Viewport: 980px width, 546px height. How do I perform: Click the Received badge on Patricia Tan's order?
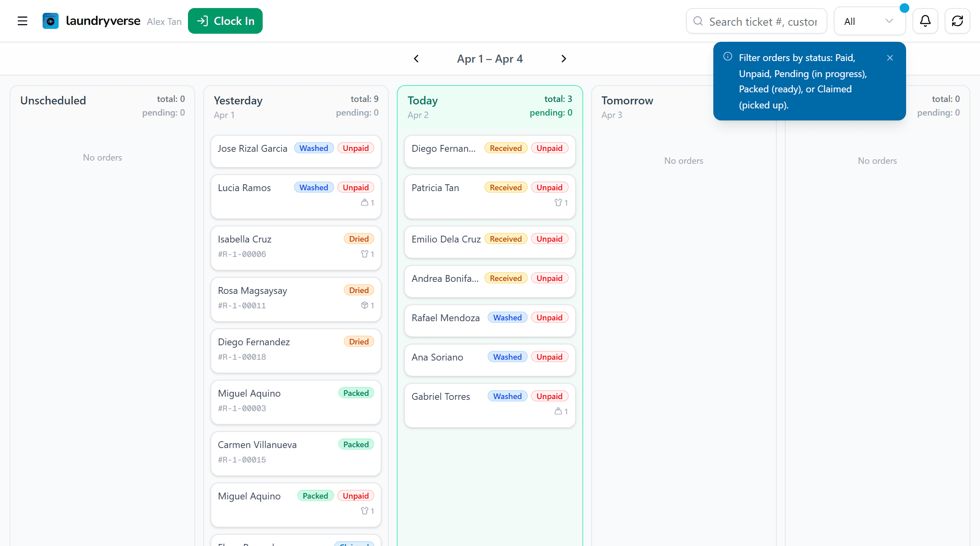click(x=505, y=187)
